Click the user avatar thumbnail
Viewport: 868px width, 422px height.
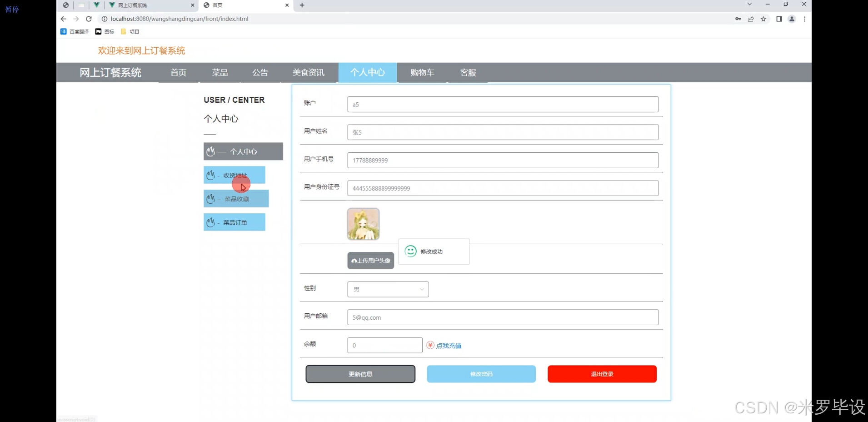pos(363,224)
